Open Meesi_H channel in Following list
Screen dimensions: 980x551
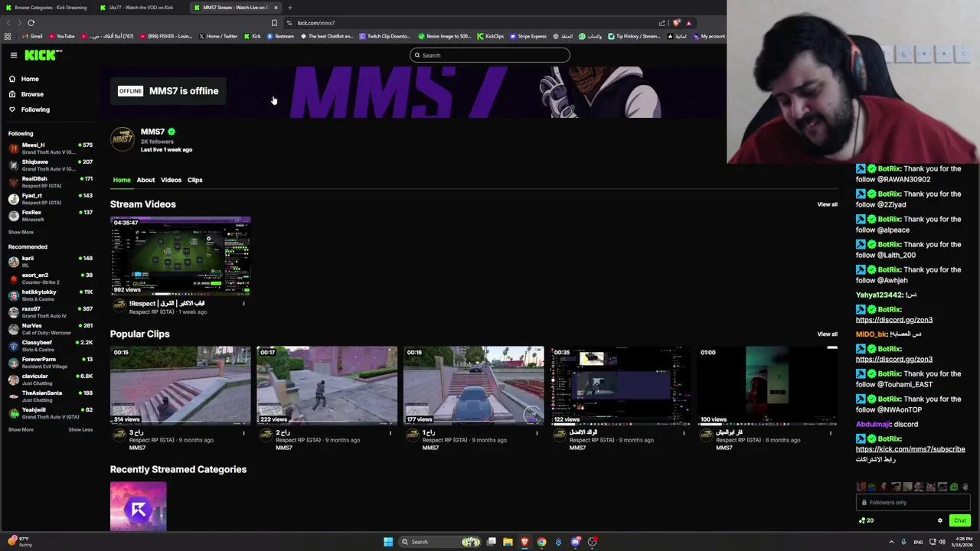coord(50,148)
